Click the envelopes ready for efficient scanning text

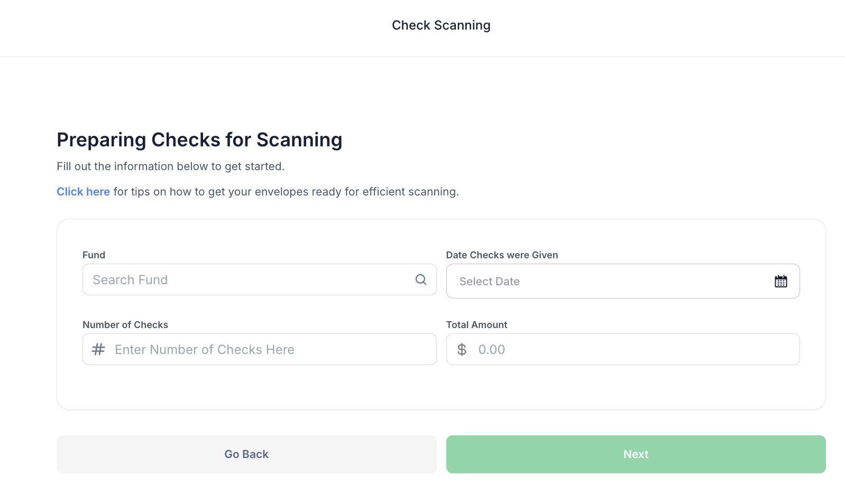click(x=357, y=192)
